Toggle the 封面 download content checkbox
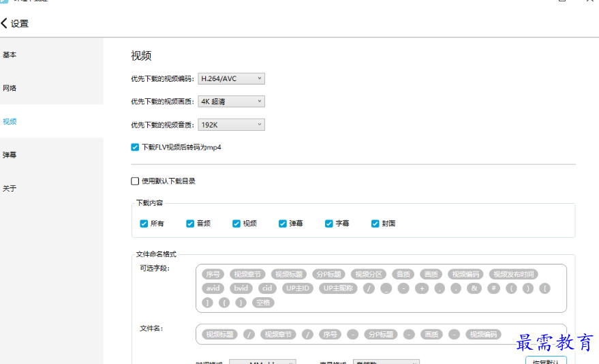Image resolution: width=599 pixels, height=364 pixels. coord(375,224)
